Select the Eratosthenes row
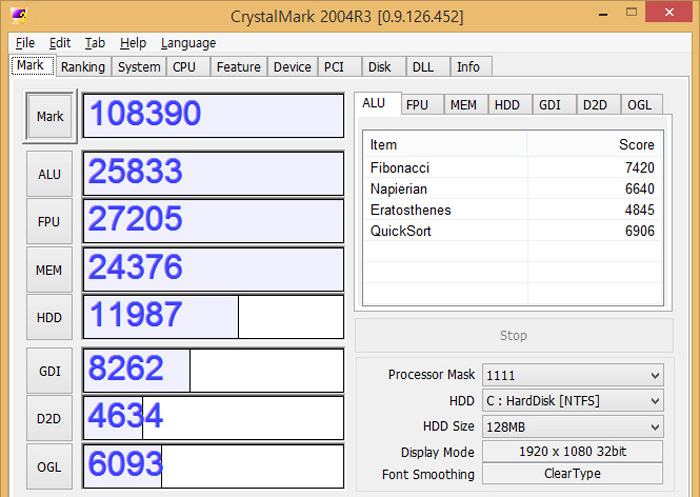This screenshot has height=497, width=700. click(x=512, y=209)
